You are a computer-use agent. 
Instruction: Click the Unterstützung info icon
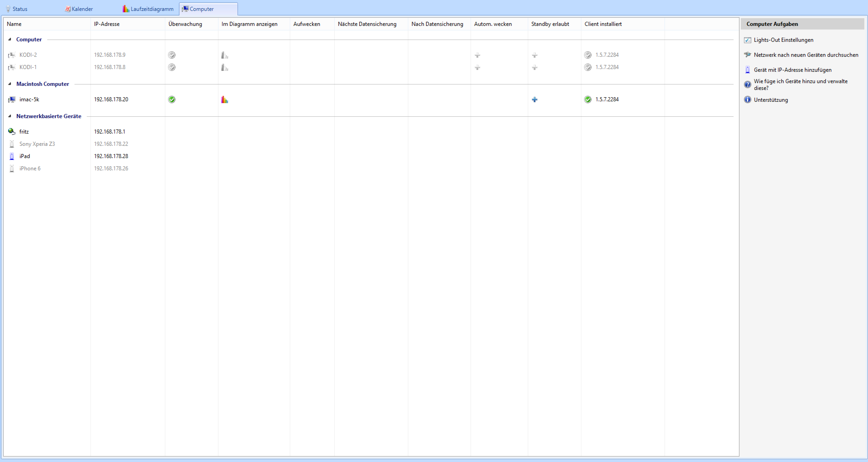coord(747,100)
